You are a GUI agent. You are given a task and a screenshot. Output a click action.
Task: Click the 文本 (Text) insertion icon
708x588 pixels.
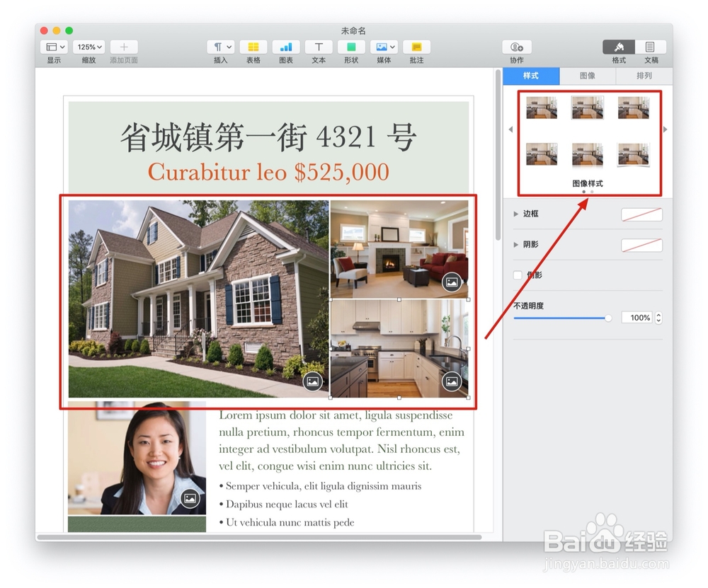318,47
